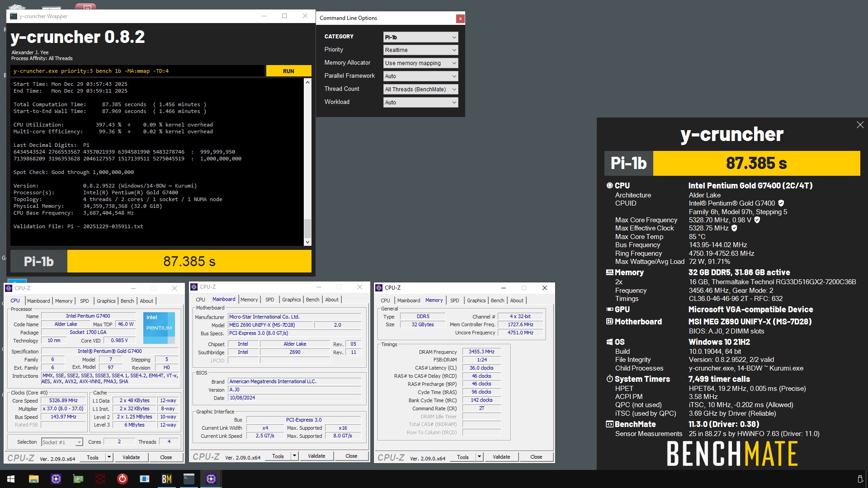The width and height of the screenshot is (868, 488).
Task: Open the Windows Start menu
Action: 11,479
